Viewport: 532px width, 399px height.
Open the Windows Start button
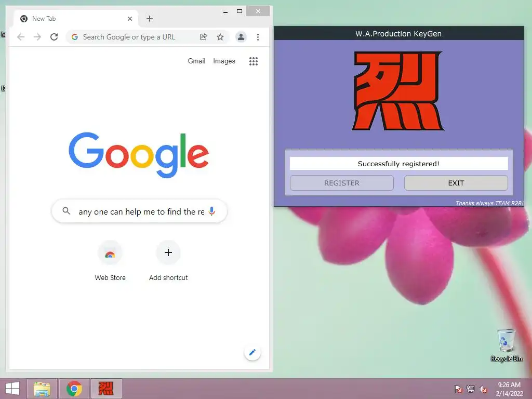tap(12, 389)
